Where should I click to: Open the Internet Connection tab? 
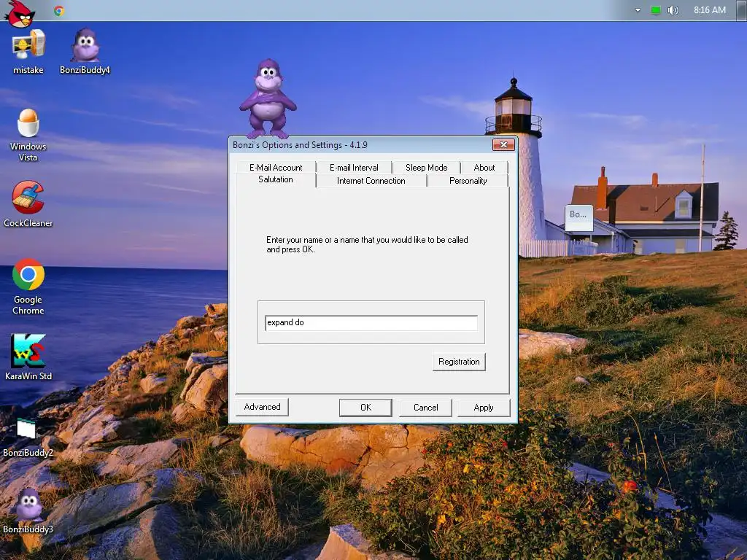[371, 181]
